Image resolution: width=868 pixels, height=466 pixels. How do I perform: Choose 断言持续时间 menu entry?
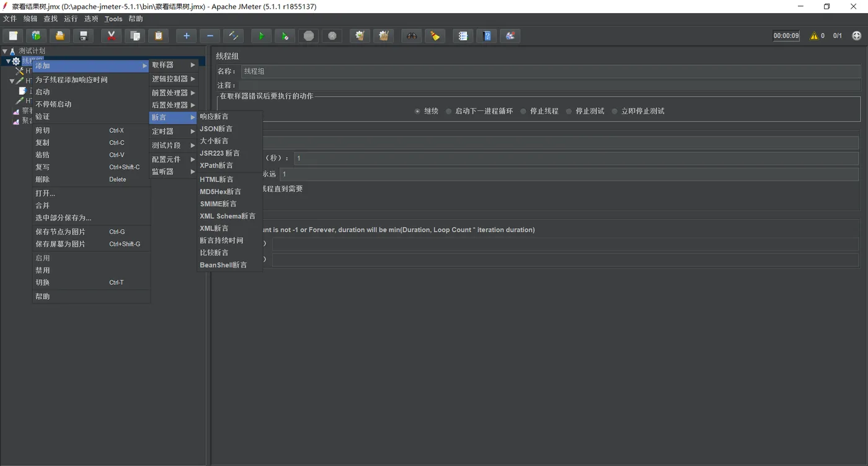(x=230, y=240)
